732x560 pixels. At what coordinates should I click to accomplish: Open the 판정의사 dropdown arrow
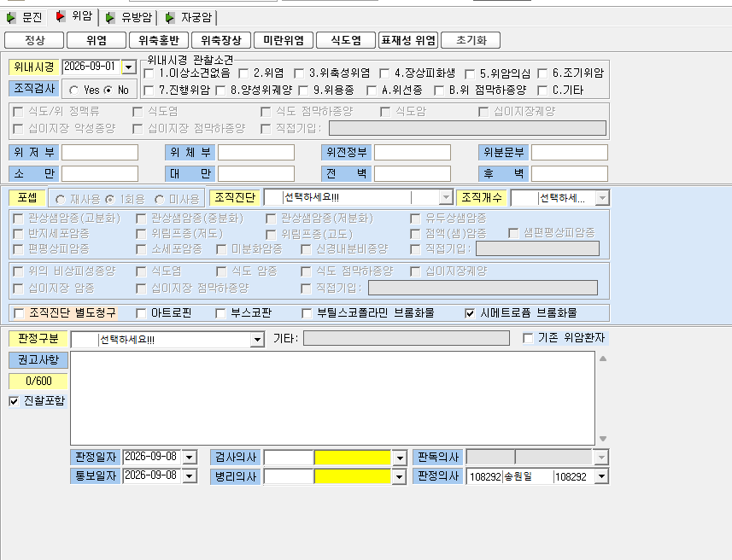click(x=602, y=476)
